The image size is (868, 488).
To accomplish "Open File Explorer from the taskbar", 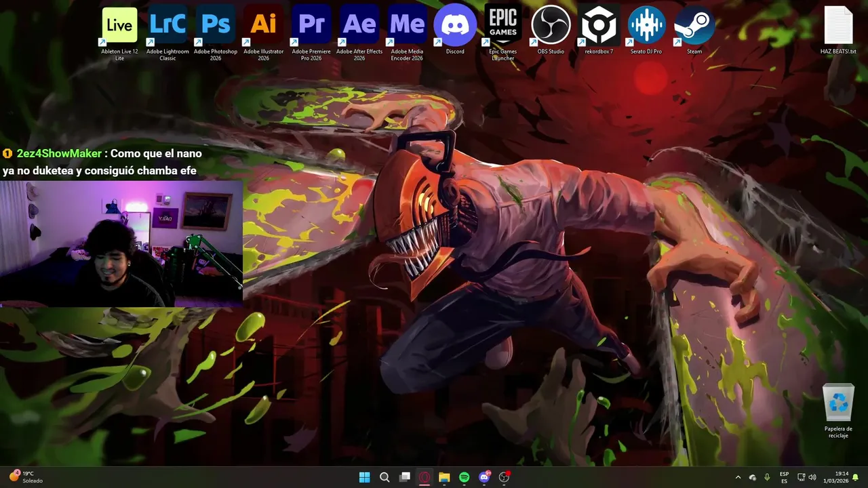I will point(444,477).
